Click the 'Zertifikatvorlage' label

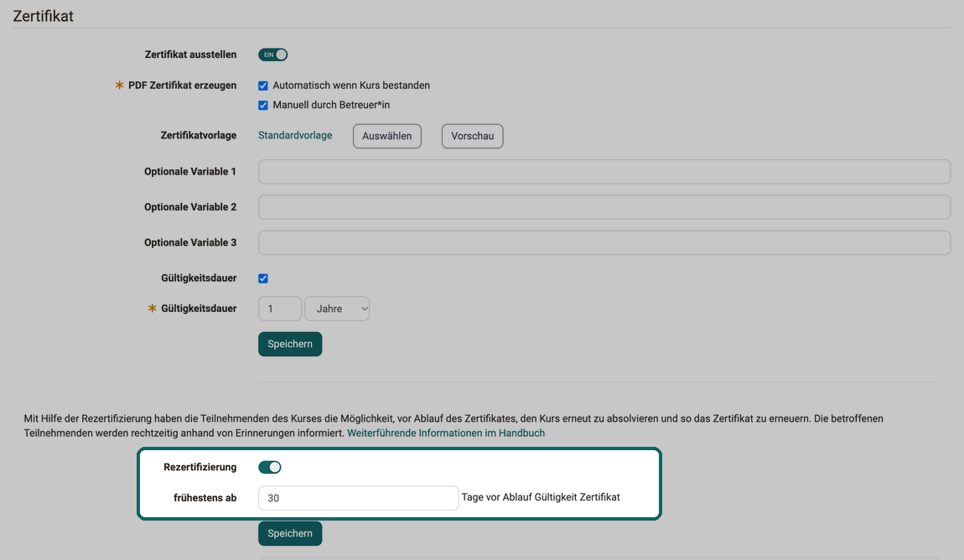(199, 135)
